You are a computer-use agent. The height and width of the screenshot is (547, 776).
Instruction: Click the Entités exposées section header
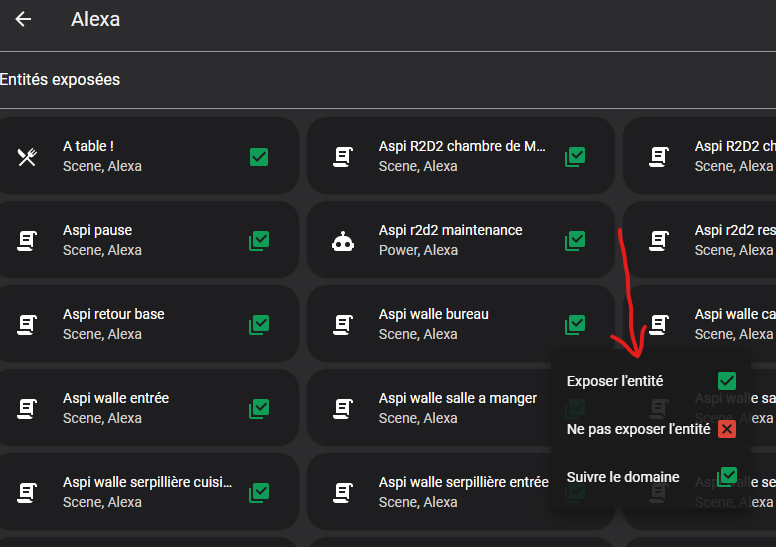coord(60,80)
